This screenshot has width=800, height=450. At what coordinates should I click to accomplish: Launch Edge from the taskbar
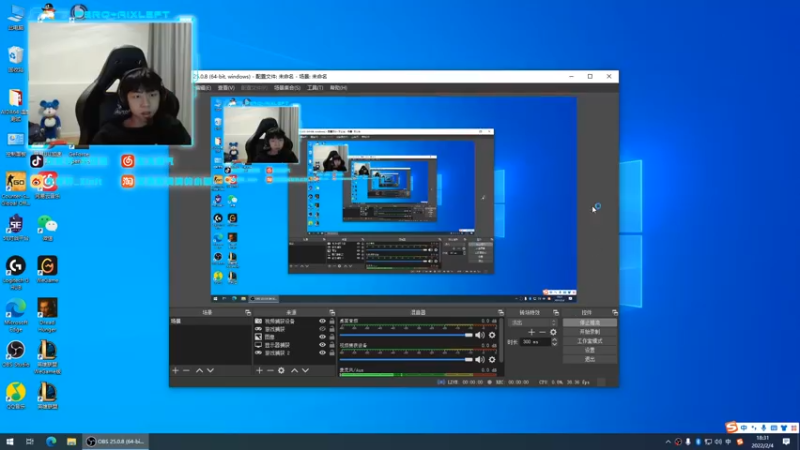click(x=51, y=441)
